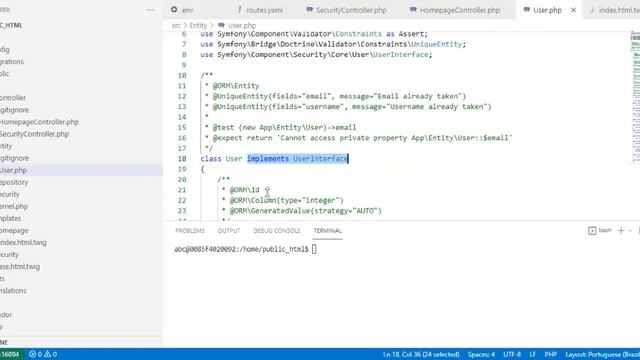
Task: Click the @ORM\Entity annotation line
Action: (236, 86)
